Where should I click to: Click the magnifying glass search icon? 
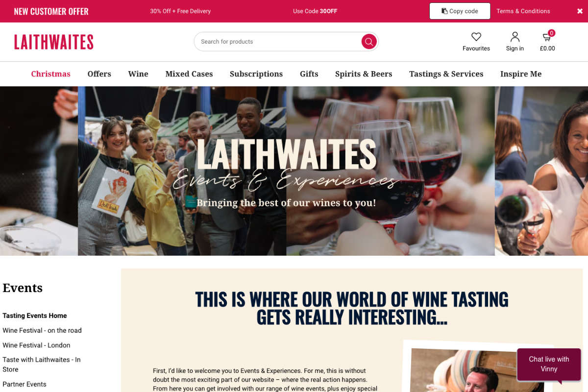tap(369, 42)
